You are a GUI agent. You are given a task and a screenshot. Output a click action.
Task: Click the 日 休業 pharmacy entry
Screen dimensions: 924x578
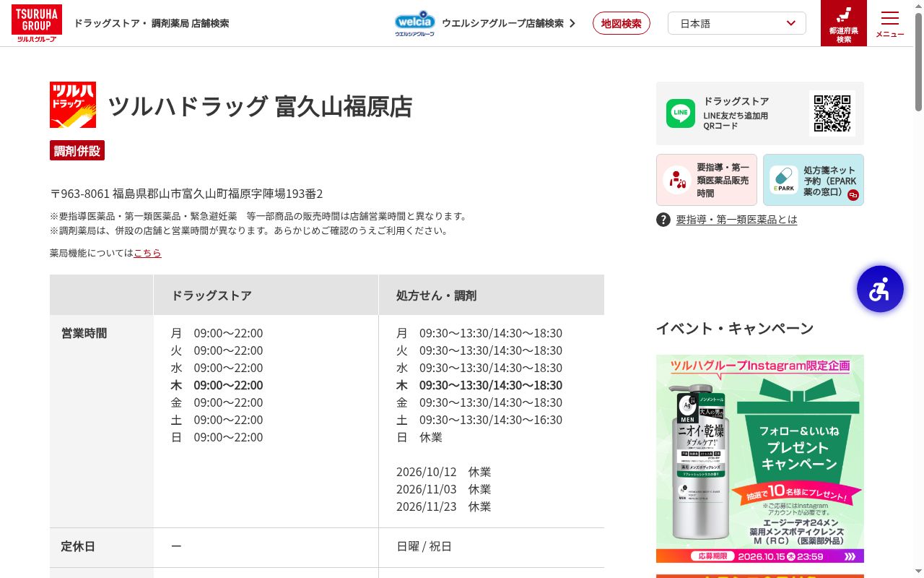(x=419, y=437)
